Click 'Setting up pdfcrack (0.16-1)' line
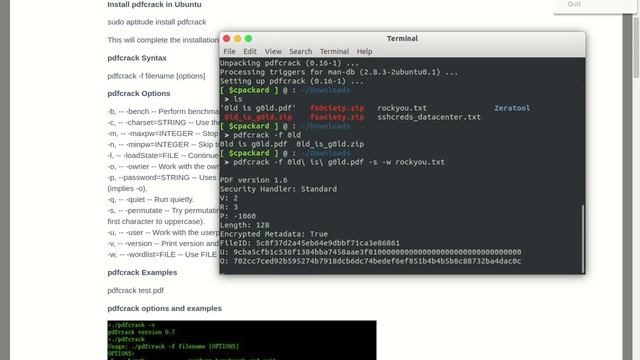640x360 pixels. pos(292,81)
